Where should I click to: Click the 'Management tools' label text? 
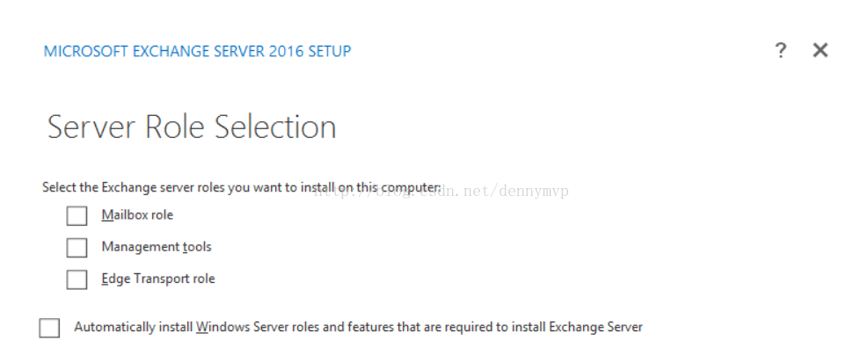point(157,247)
